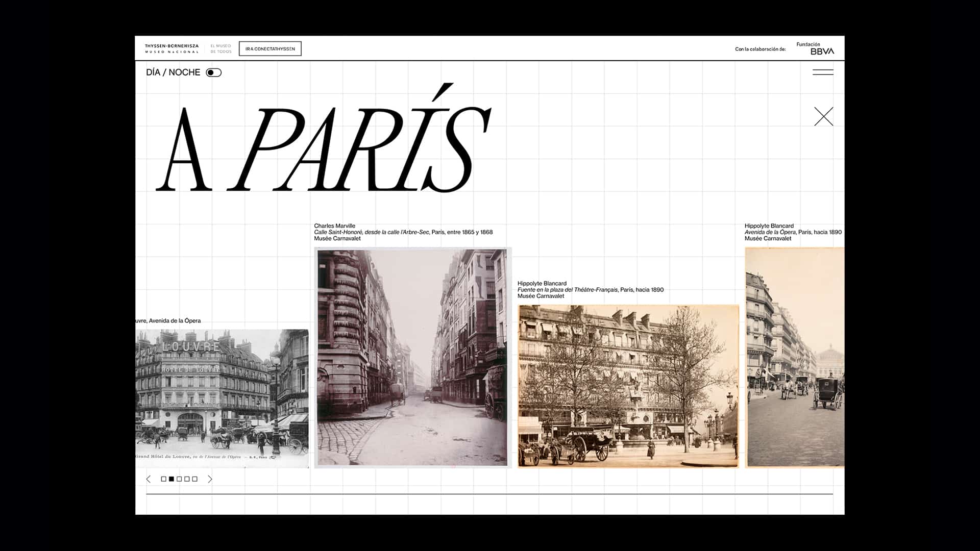Screen dimensions: 980x551
Task: Advance to the next carousel slide arrow
Action: pyautogui.click(x=210, y=479)
